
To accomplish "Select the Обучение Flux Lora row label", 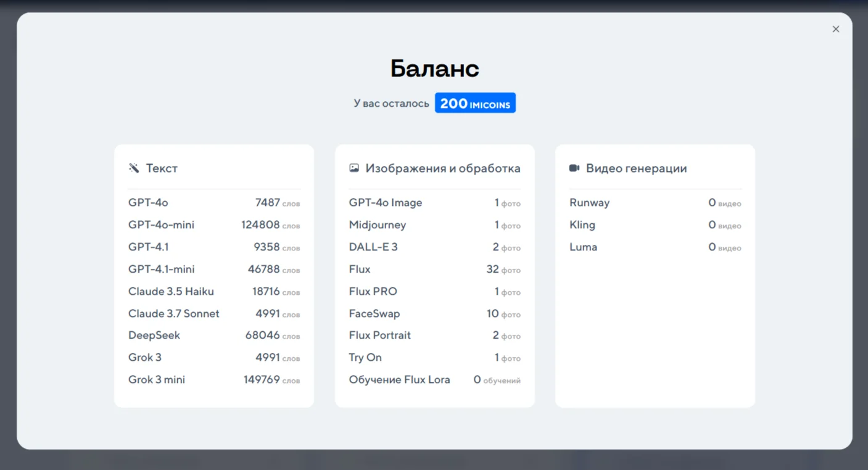I will (x=400, y=380).
